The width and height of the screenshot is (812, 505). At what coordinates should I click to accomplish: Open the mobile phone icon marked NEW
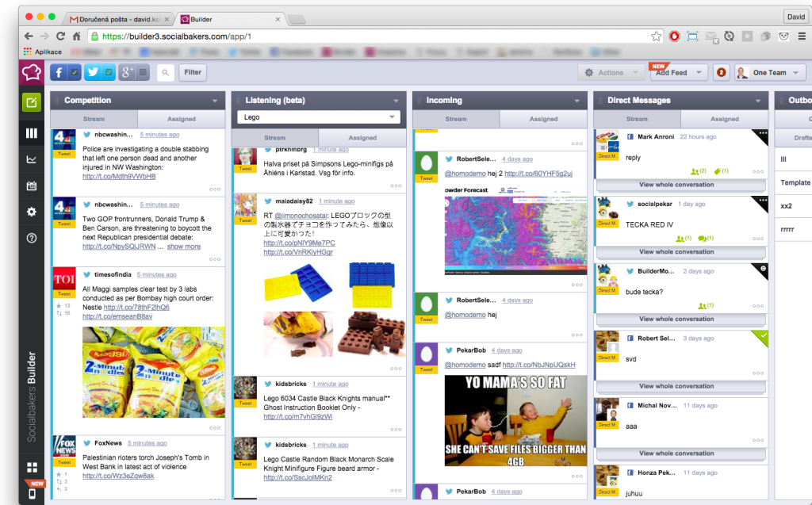32,494
